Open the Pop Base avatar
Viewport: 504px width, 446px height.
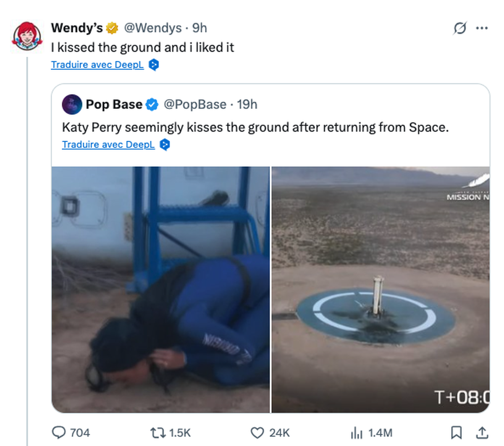[72, 104]
